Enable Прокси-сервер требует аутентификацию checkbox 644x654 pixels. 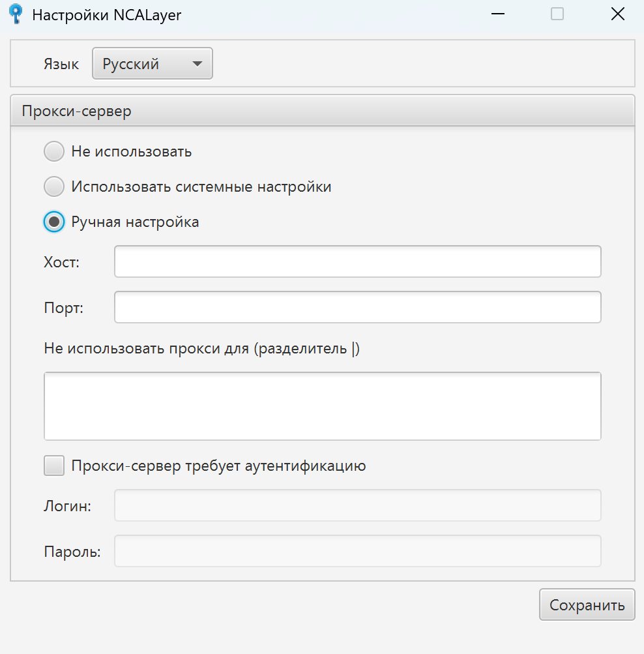54,466
